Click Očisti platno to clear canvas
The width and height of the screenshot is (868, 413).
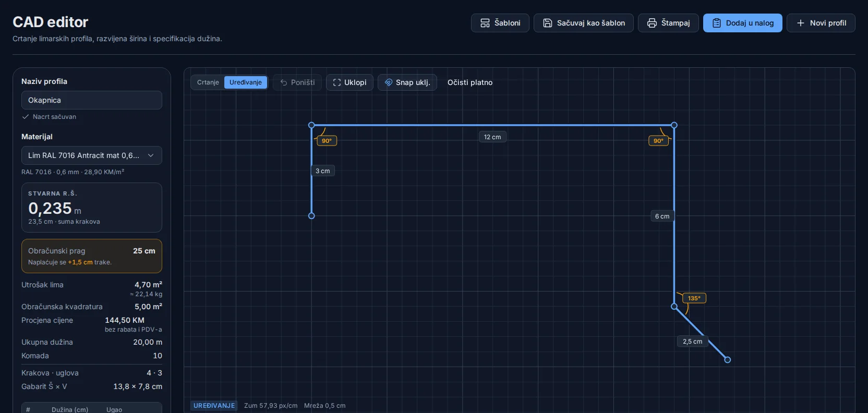tap(470, 82)
